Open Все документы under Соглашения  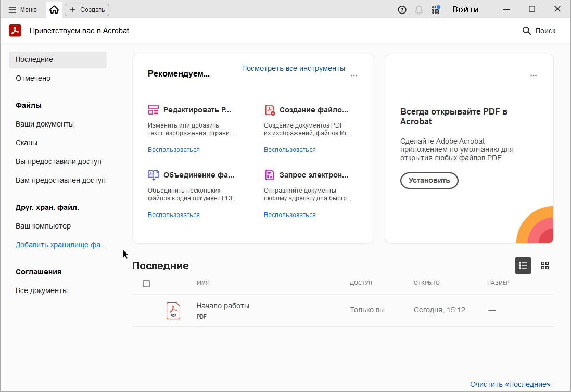[x=42, y=290]
